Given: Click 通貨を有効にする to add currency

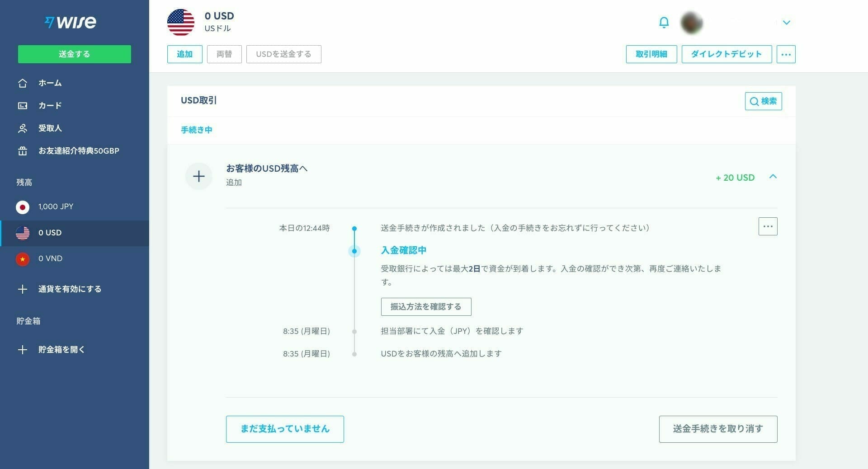Looking at the screenshot, I should tap(70, 289).
